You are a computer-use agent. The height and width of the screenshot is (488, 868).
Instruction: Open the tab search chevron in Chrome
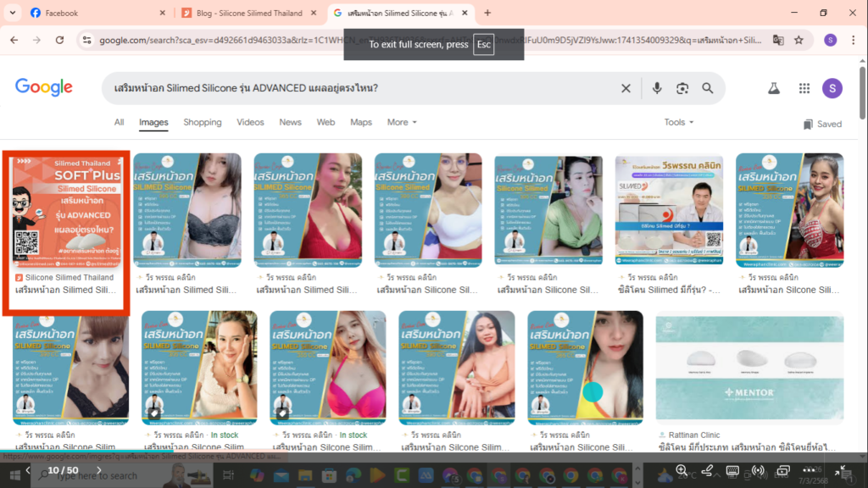click(12, 13)
